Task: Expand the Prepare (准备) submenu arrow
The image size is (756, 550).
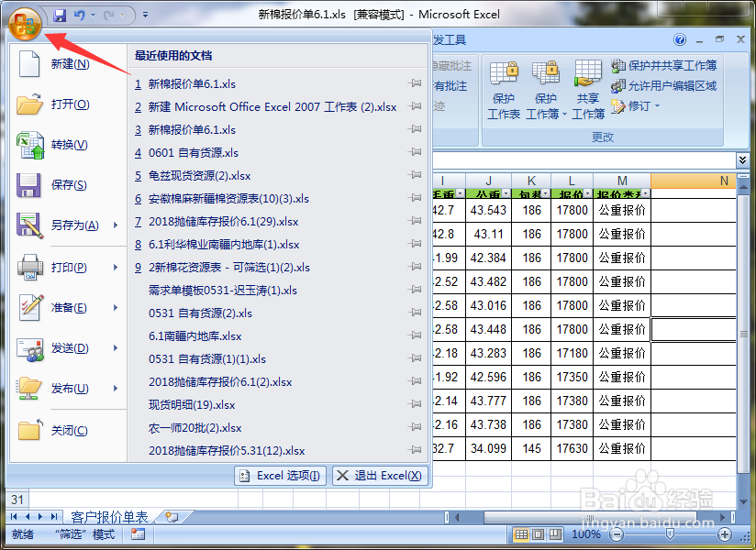Action: click(x=116, y=308)
